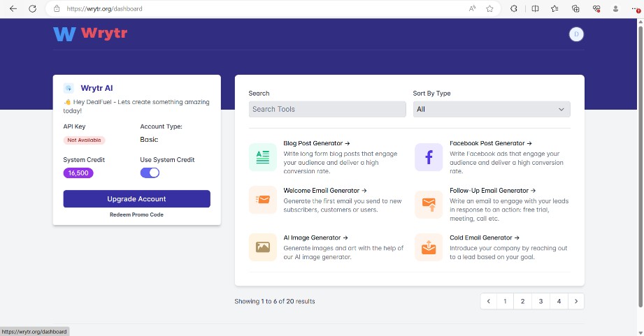Click 'Showing 1 to 6 of 20 results' text
The image size is (644, 336).
[275, 301]
